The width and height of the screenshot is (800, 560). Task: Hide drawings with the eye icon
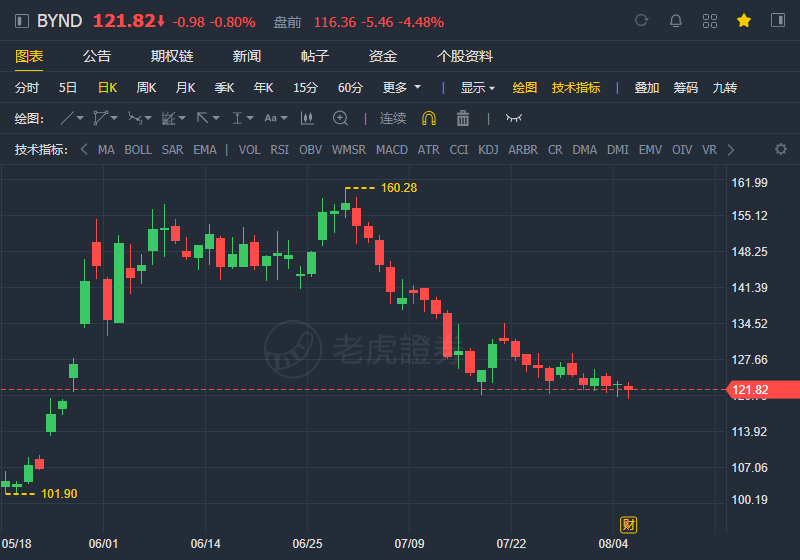click(514, 118)
